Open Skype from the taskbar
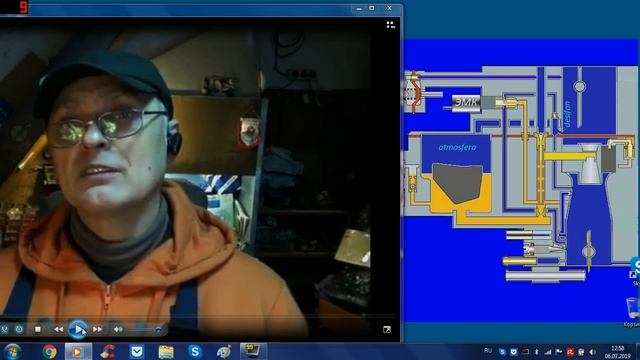Screen dimensions: 640x360 (195, 351)
